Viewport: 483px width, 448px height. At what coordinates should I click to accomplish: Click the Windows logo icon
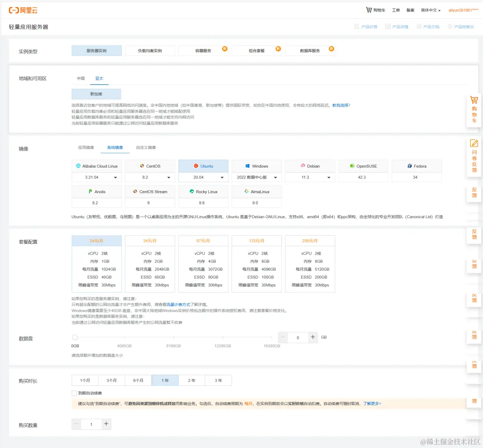[x=248, y=166]
